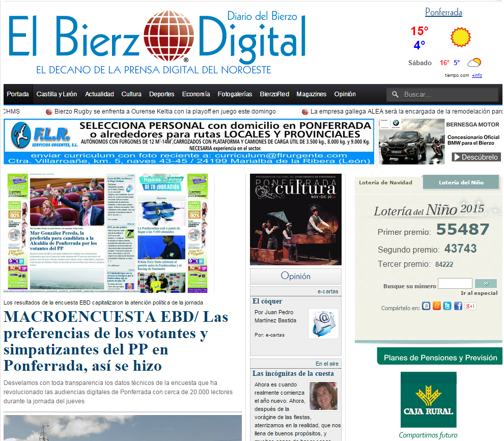Click the Opinión section header box

(296, 276)
